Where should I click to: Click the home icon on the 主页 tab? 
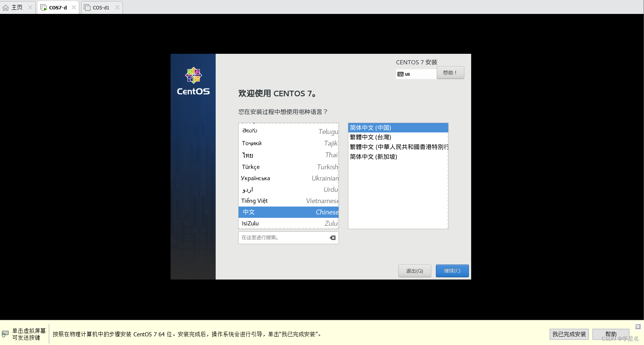(x=6, y=8)
